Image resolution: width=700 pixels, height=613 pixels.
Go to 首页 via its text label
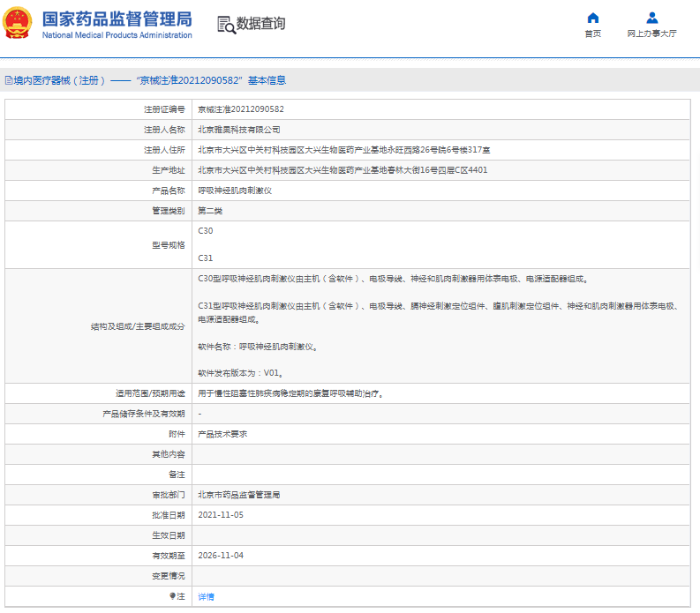click(592, 34)
